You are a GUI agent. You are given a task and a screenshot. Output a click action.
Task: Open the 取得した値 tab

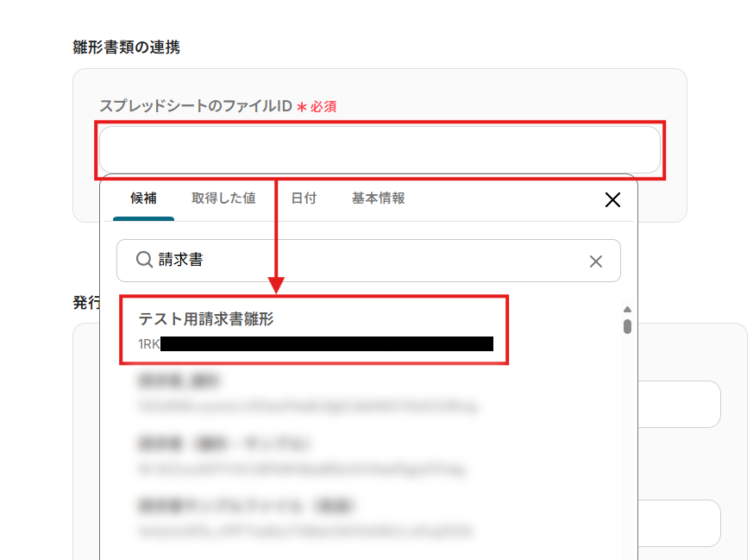[x=223, y=198]
